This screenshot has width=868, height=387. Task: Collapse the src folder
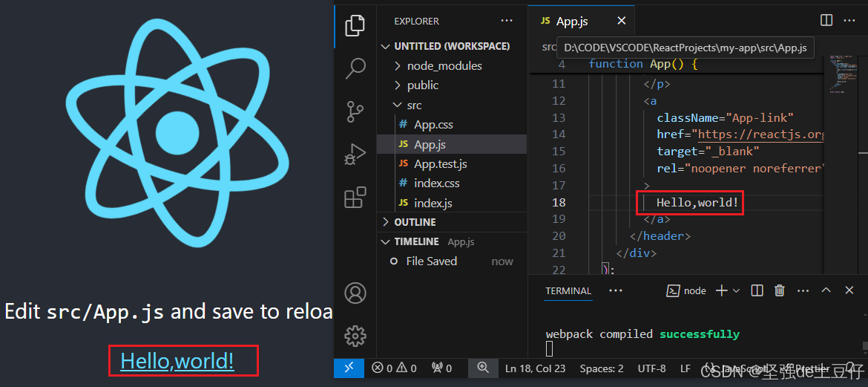[452, 105]
